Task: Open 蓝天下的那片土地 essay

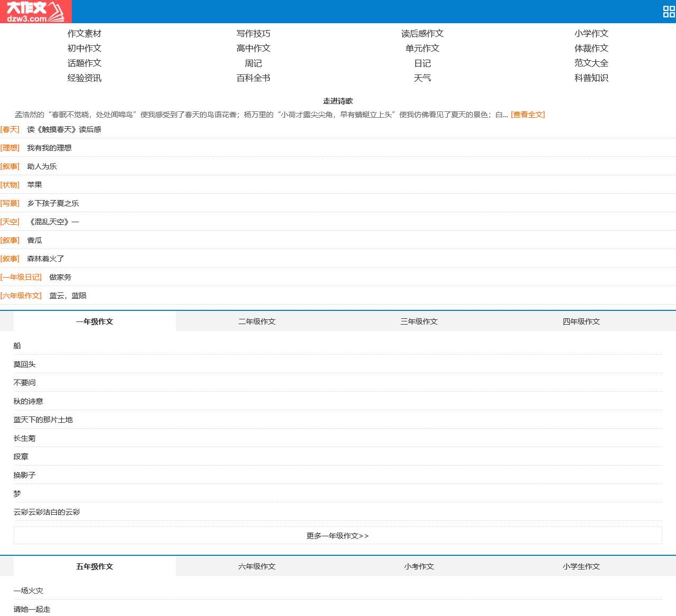Action: [43, 420]
